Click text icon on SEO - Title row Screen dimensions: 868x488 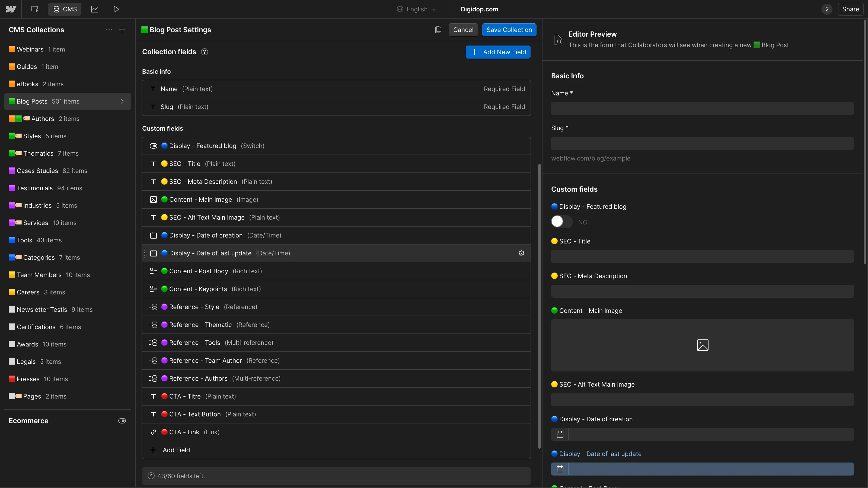pyautogui.click(x=153, y=164)
